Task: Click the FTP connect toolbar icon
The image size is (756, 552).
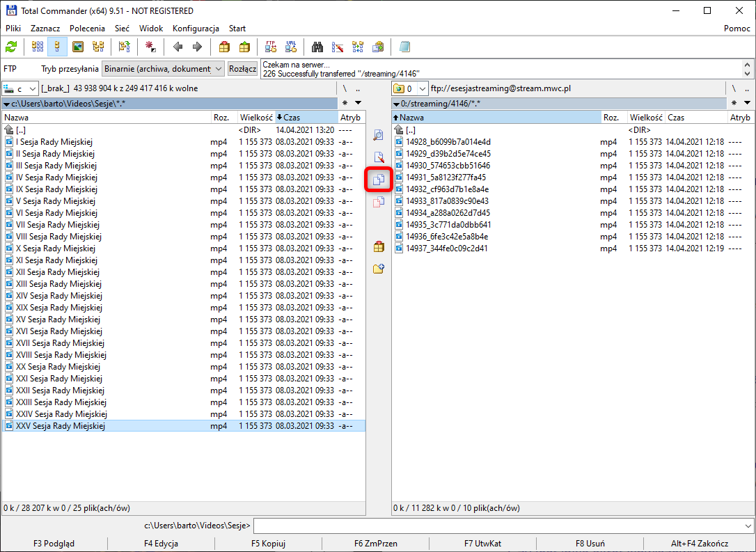Action: click(271, 47)
